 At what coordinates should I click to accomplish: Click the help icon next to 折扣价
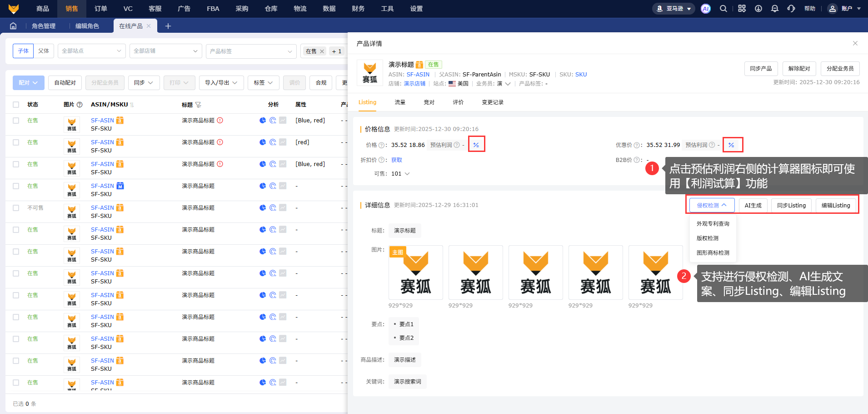[x=381, y=160]
